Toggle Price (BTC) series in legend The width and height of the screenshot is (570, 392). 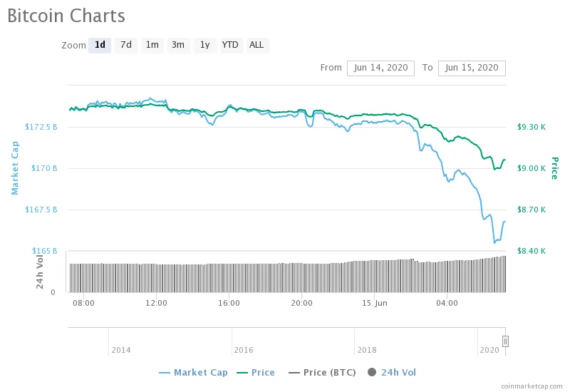tap(322, 372)
